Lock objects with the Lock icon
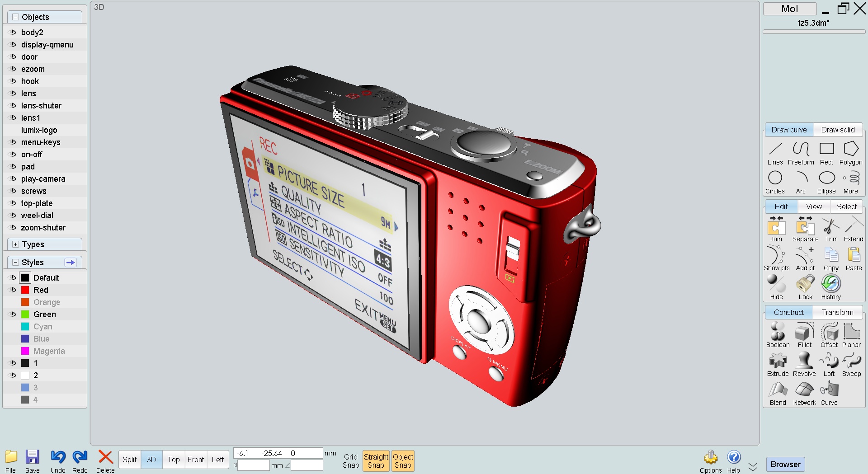This screenshot has width=868, height=474. coord(805,287)
